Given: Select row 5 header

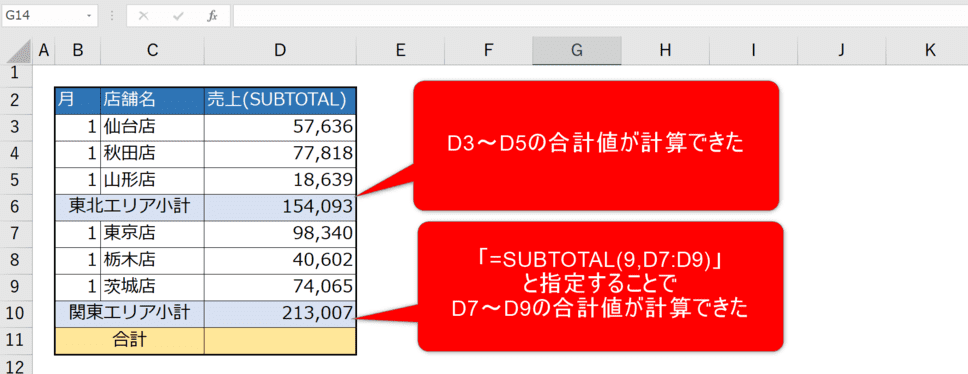Looking at the screenshot, I should (x=15, y=180).
